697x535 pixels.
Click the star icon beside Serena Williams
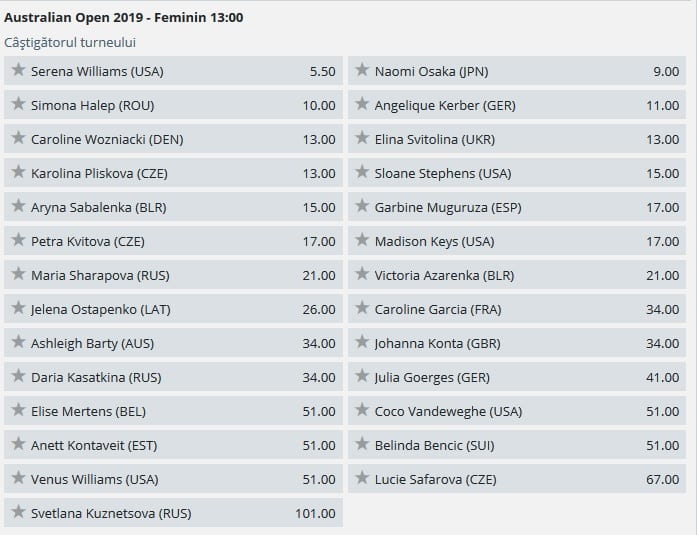coord(18,71)
